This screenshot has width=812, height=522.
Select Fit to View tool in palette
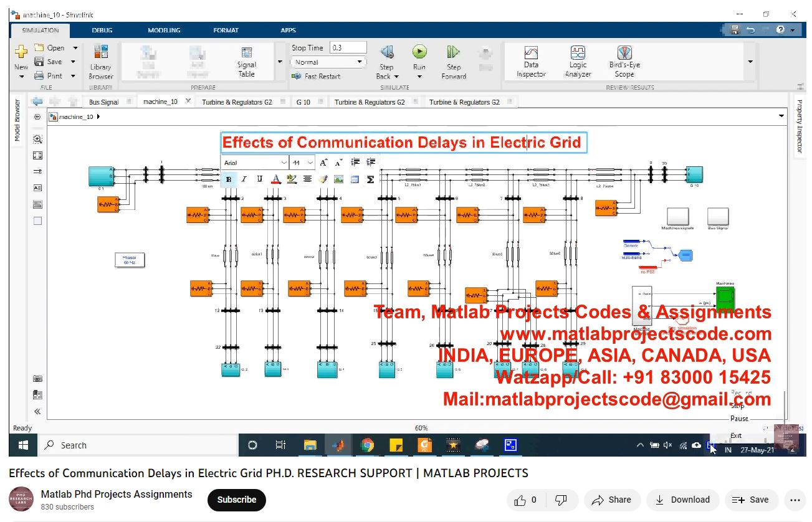tap(37, 156)
